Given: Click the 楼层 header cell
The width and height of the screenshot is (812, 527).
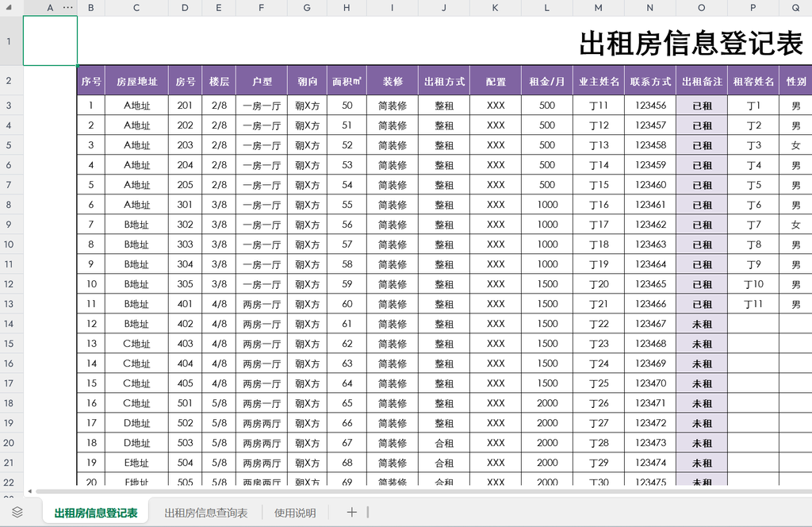Looking at the screenshot, I should [x=219, y=82].
